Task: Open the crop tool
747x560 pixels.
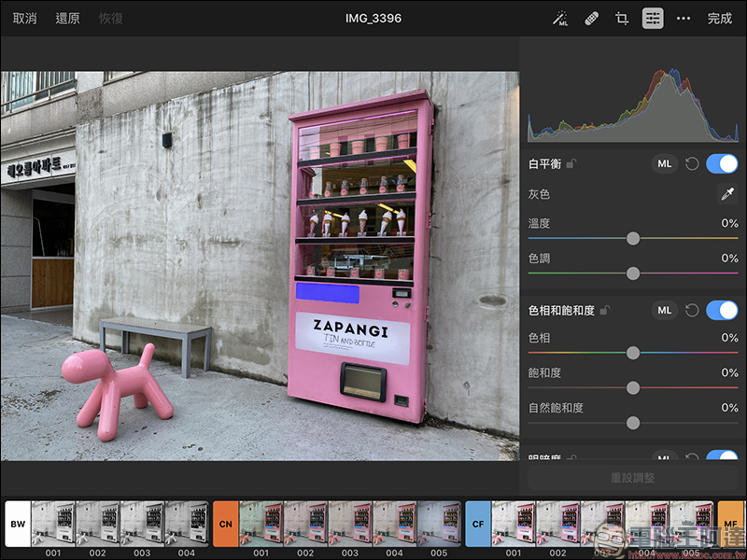Action: [x=622, y=19]
